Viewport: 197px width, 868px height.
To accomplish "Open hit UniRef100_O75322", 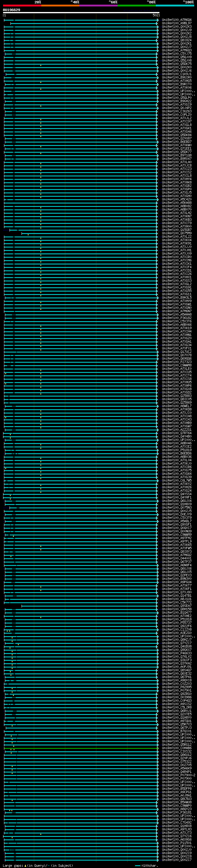I will coord(176,761).
